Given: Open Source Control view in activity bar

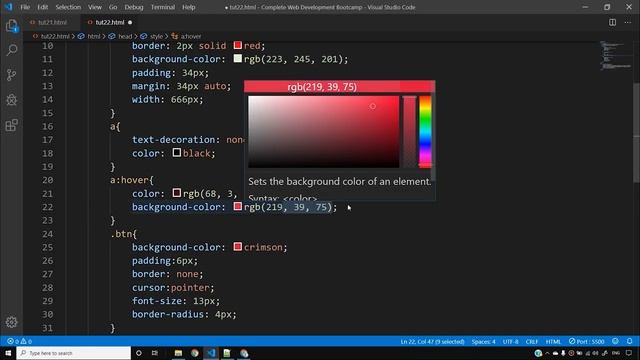Looking at the screenshot, I should point(12,75).
